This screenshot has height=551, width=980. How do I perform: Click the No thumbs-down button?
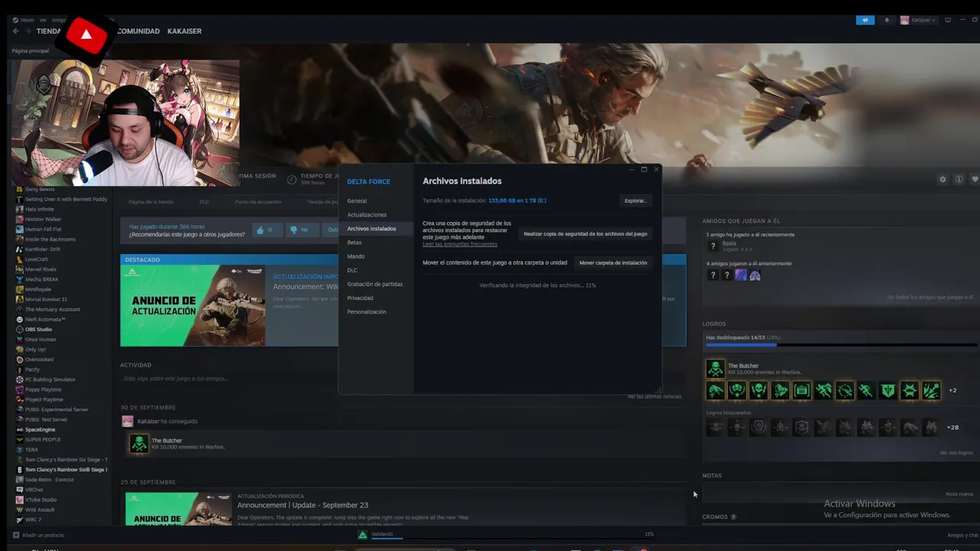(x=301, y=230)
